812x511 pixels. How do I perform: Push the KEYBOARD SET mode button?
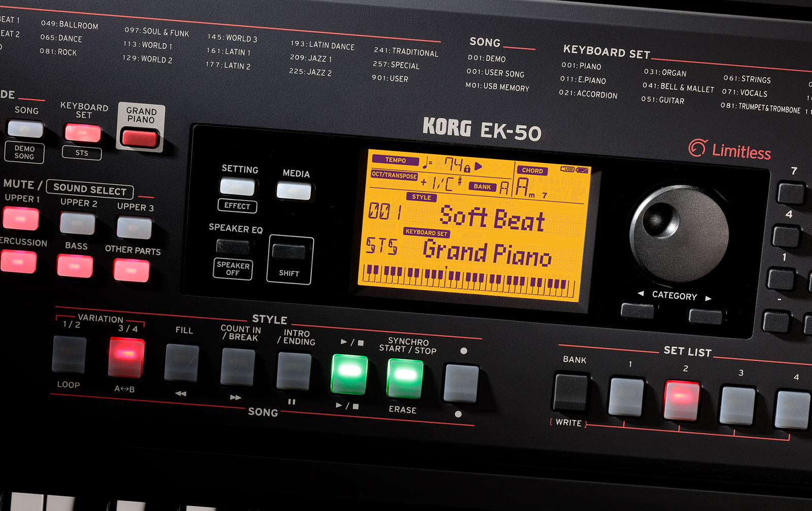coord(82,133)
